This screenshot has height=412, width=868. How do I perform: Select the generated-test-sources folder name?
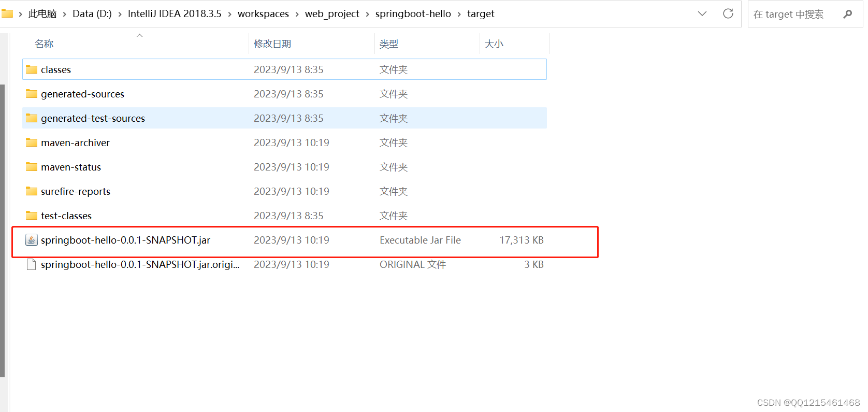[x=93, y=118]
